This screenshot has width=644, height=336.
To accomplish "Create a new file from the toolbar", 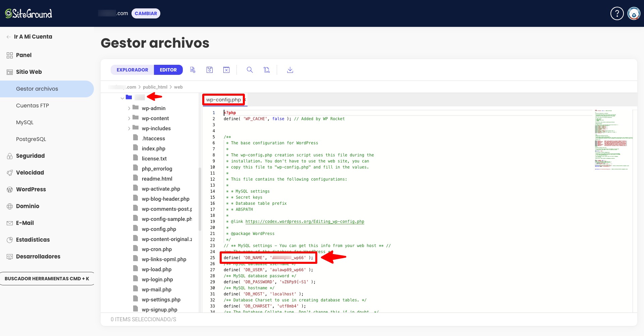I will (193, 70).
